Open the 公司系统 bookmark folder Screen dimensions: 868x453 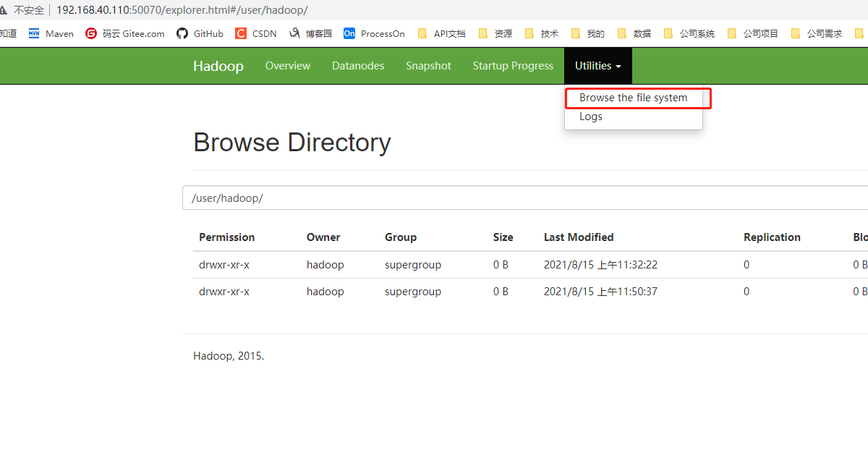[x=689, y=33]
